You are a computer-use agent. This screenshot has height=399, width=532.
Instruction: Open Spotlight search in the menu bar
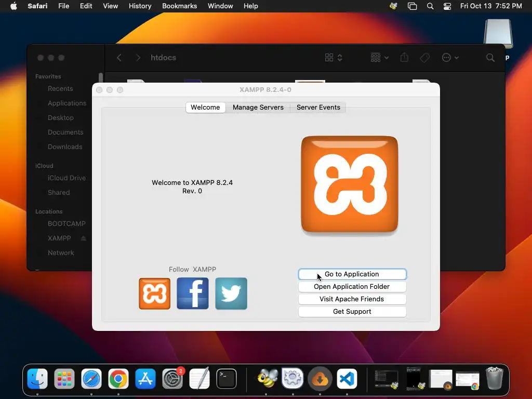pos(430,6)
